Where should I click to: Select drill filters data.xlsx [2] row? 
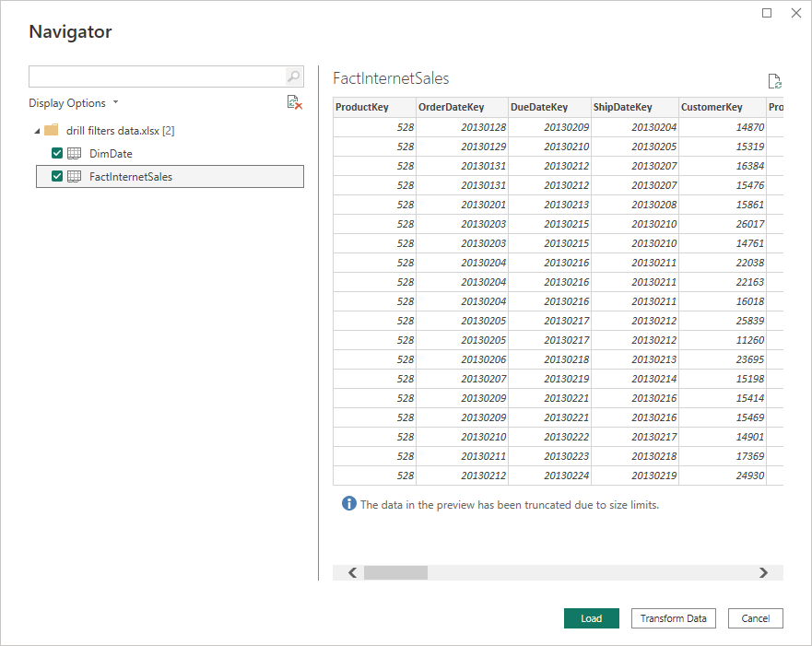coord(170,131)
